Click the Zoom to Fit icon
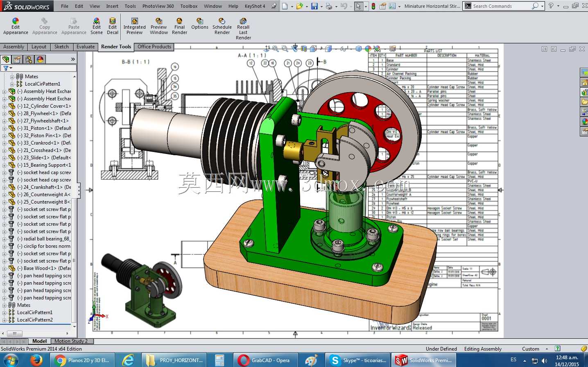The image size is (588, 367). [276, 49]
